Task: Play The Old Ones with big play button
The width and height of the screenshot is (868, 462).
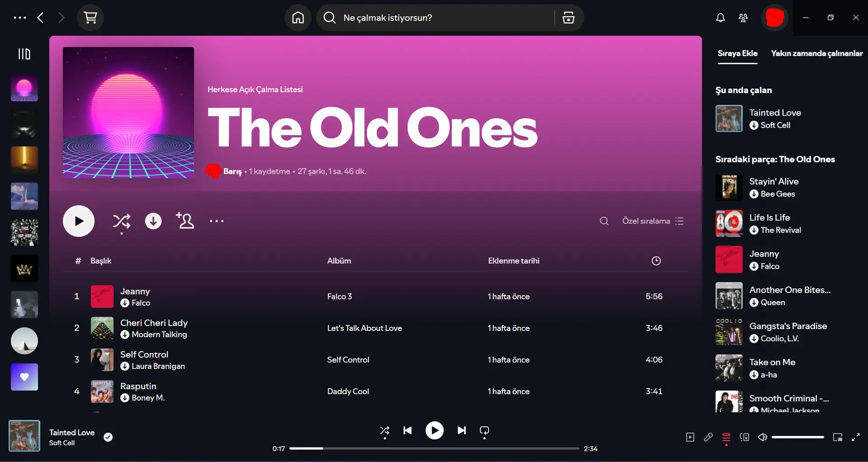Action: [79, 221]
